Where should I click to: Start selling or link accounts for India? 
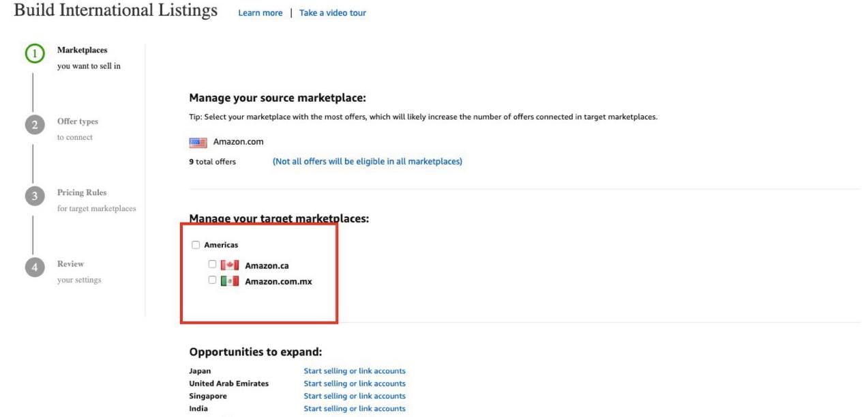[x=355, y=408]
